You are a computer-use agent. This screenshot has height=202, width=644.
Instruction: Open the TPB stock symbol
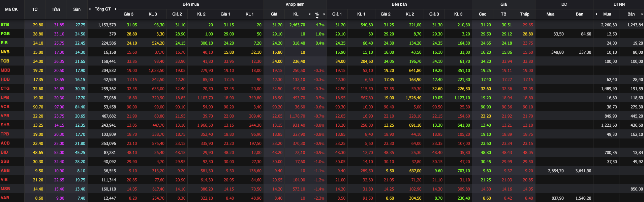coord(5,134)
